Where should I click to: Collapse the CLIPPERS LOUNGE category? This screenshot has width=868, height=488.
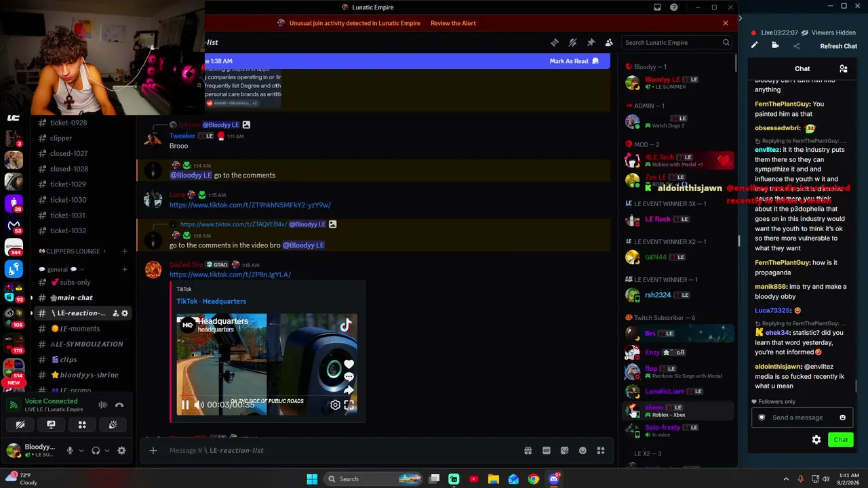point(73,251)
